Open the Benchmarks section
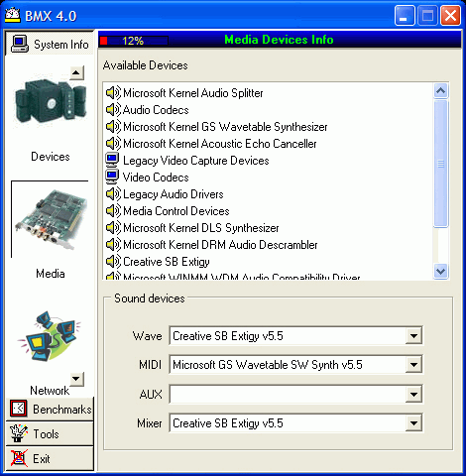This screenshot has width=466, height=476. (50, 409)
